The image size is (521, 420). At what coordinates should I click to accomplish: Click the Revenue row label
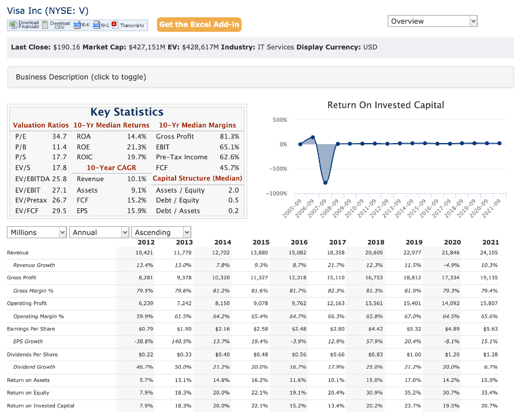pos(17,253)
